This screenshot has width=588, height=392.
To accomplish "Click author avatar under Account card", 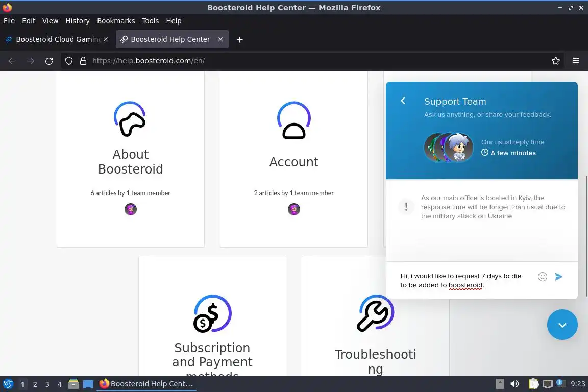I will (294, 209).
